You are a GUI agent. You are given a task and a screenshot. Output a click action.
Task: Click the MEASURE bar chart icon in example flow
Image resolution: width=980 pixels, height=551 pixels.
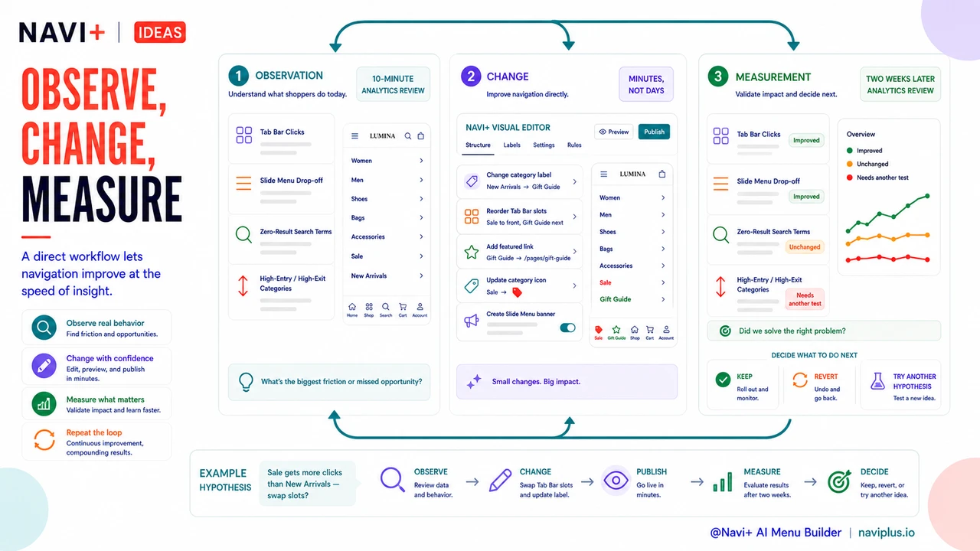[x=722, y=482]
